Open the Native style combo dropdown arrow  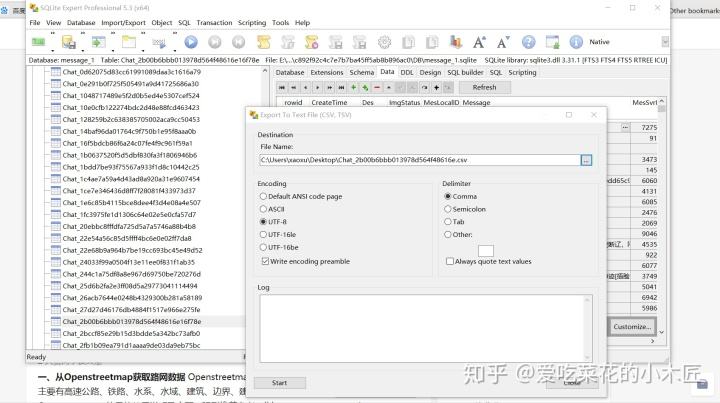[x=665, y=42]
